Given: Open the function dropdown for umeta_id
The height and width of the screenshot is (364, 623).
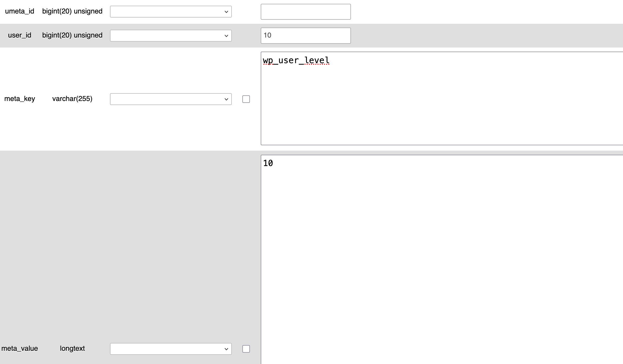Looking at the screenshot, I should (171, 12).
